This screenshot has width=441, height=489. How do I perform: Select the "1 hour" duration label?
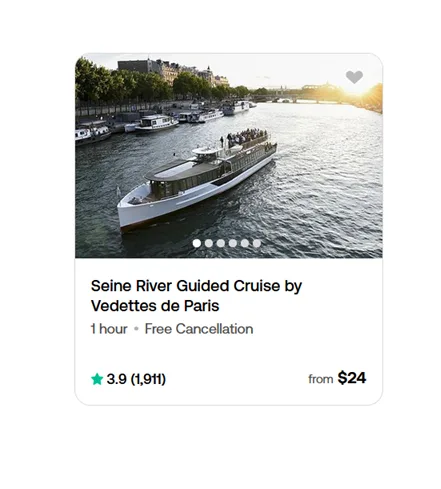109,329
